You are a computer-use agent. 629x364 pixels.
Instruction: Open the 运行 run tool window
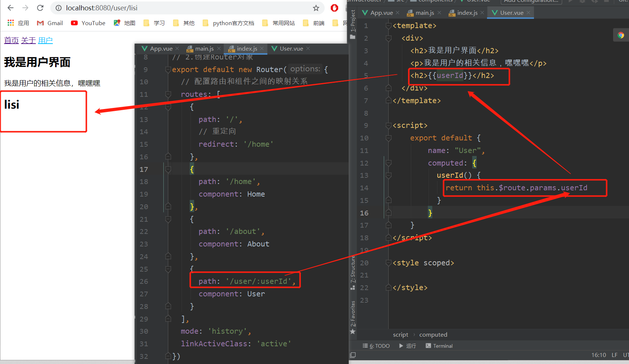point(408,346)
